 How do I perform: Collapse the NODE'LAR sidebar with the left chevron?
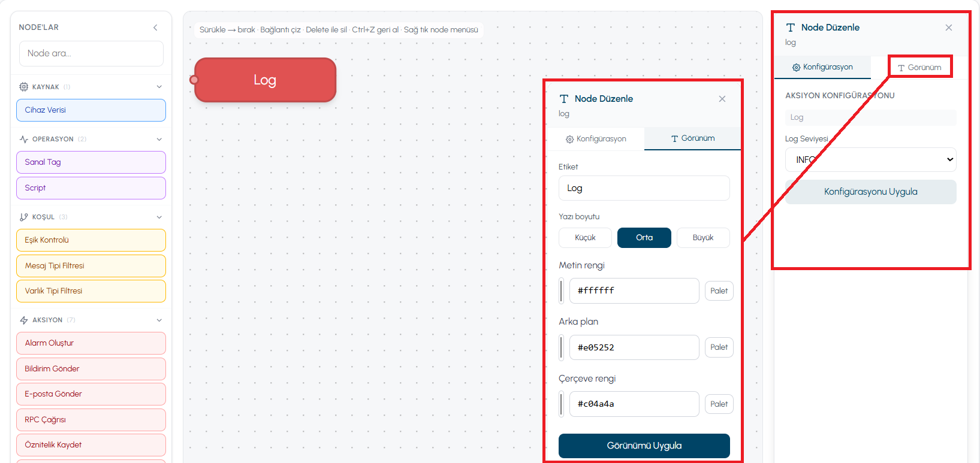pos(155,28)
